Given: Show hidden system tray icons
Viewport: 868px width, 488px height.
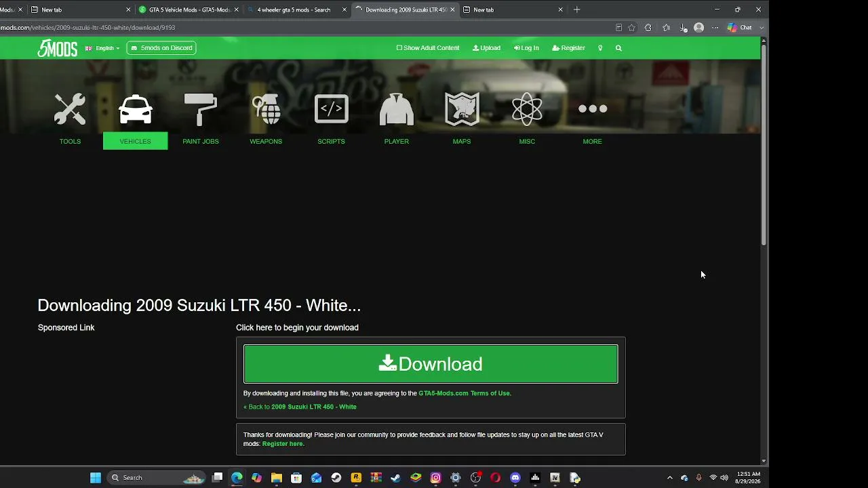Looking at the screenshot, I should tap(670, 478).
